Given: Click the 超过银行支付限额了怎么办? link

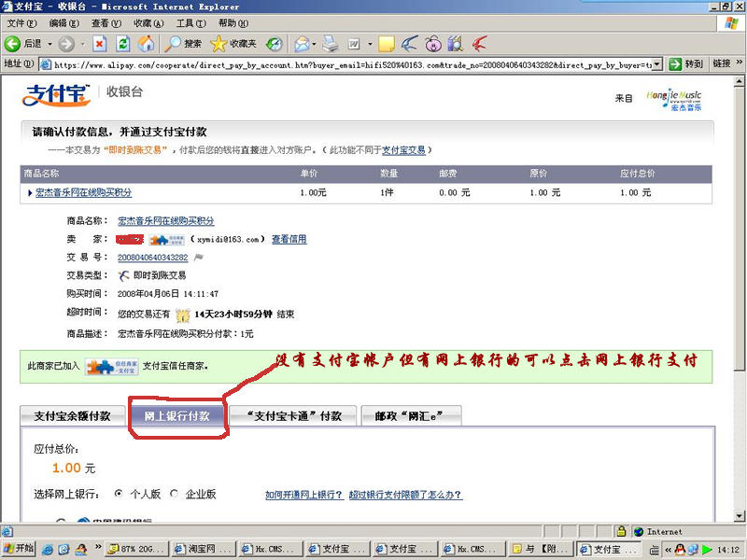Looking at the screenshot, I should 405,495.
